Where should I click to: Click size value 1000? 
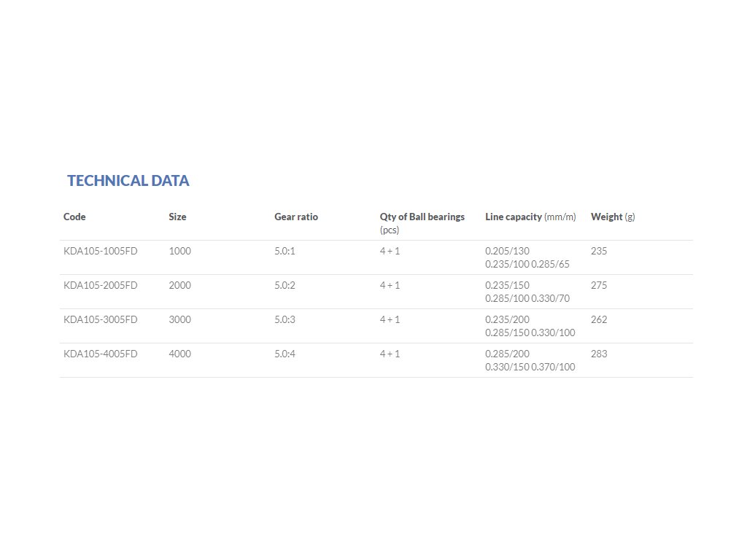coord(179,251)
